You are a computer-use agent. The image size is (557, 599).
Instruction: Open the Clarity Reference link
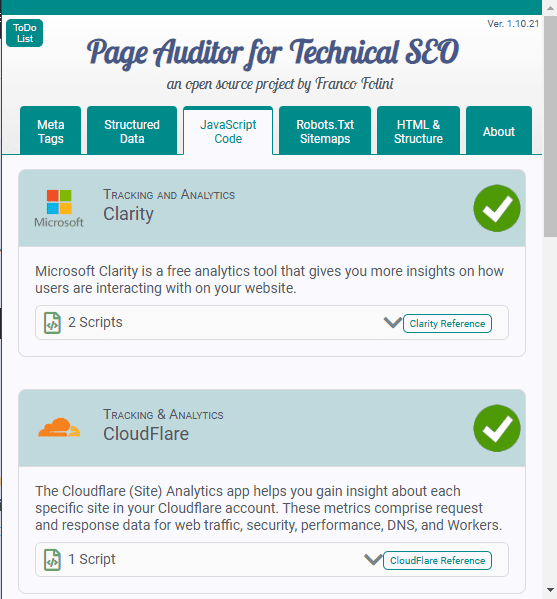(x=447, y=324)
